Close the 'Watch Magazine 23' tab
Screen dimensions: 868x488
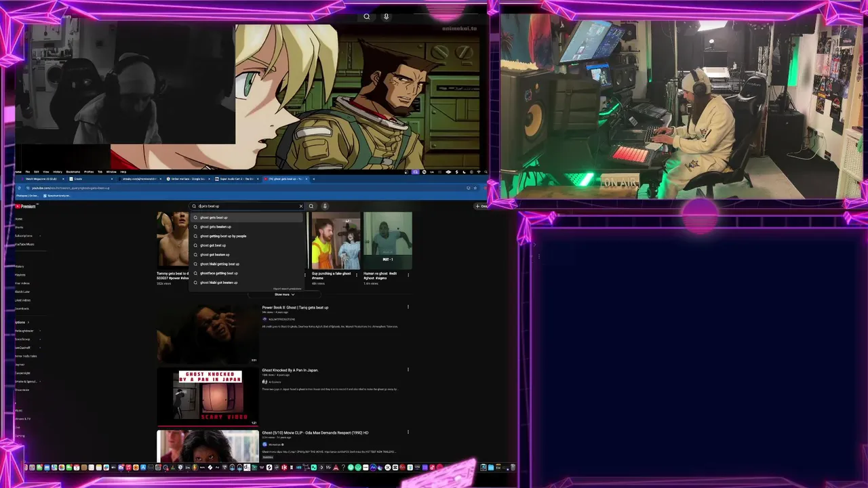tap(63, 179)
